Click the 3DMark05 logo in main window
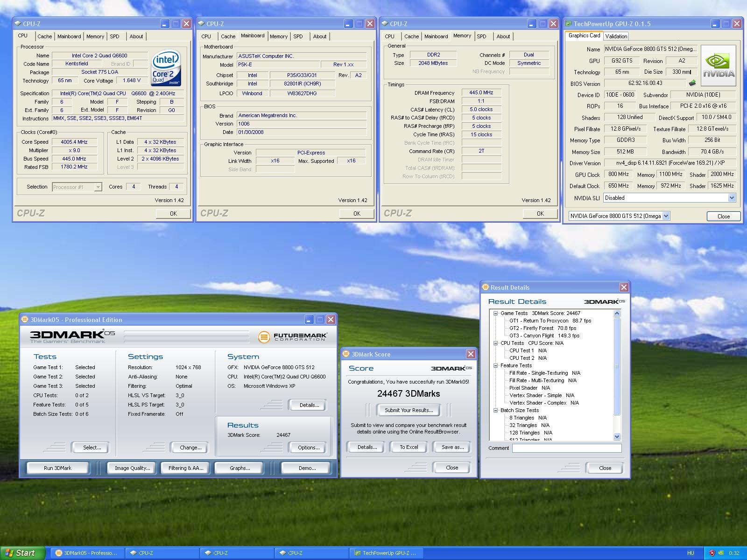This screenshot has height=560, width=747. tap(72, 336)
